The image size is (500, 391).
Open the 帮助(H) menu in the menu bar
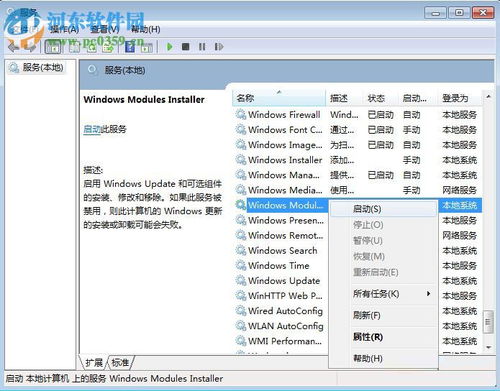coord(145,29)
